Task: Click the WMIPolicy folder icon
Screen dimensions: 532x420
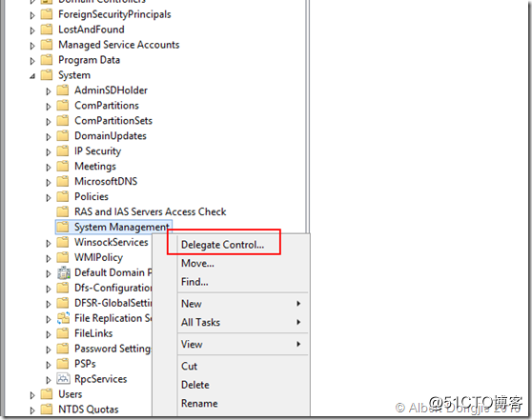Action: [62, 257]
